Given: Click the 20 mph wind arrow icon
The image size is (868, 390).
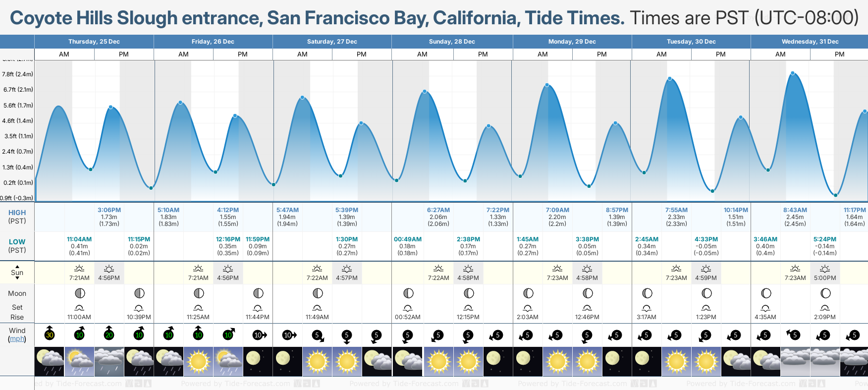Looking at the screenshot, I should click(109, 334).
